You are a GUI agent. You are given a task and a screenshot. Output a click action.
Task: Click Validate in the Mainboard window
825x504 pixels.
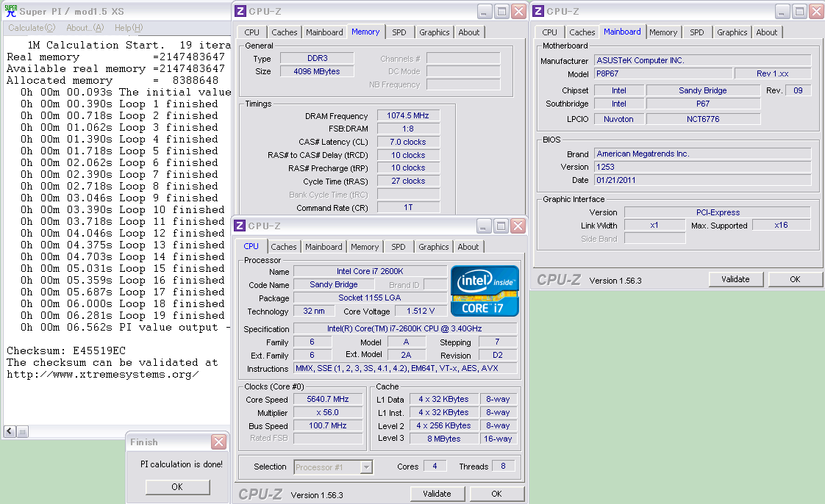[735, 279]
